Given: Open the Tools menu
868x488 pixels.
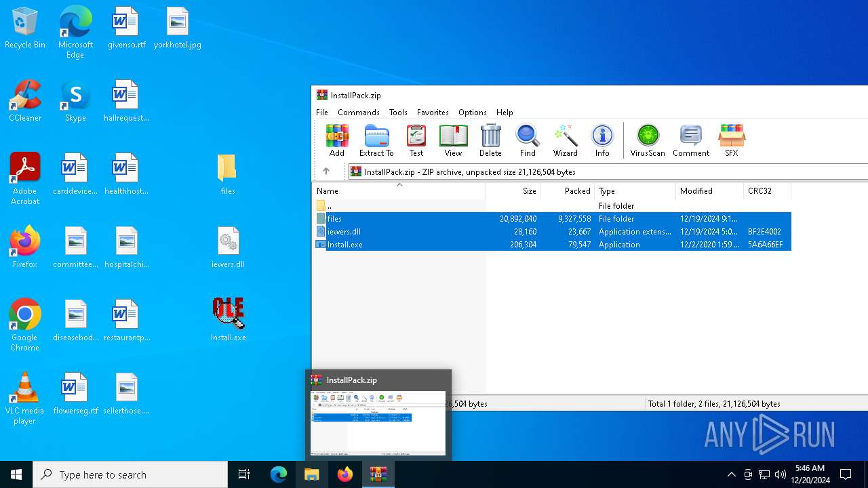Looking at the screenshot, I should coord(398,113).
